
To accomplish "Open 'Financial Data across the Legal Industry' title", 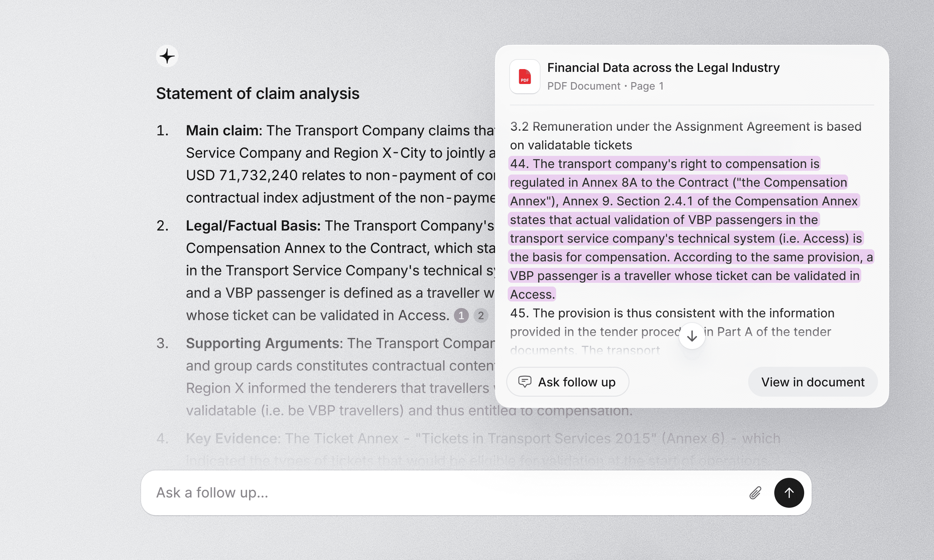I will (x=663, y=68).
